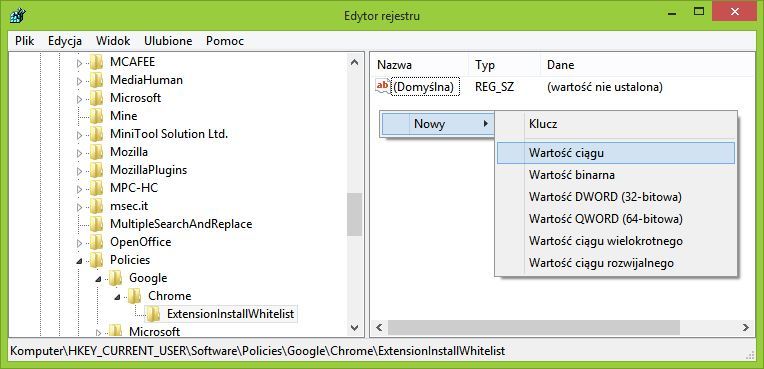Image resolution: width=764 pixels, height=369 pixels.
Task: Click the REG_SZ type cell
Action: (494, 88)
